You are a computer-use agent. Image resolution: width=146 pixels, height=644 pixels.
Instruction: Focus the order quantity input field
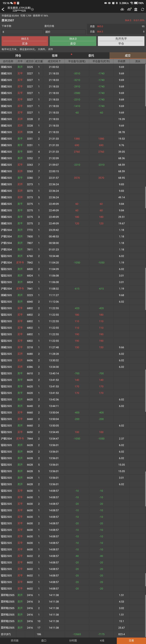22,32
